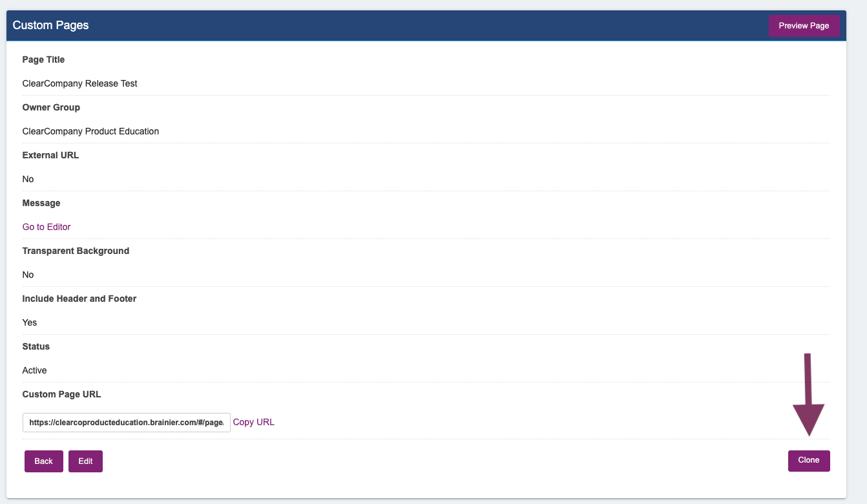Open the Go to Editor link

(47, 227)
